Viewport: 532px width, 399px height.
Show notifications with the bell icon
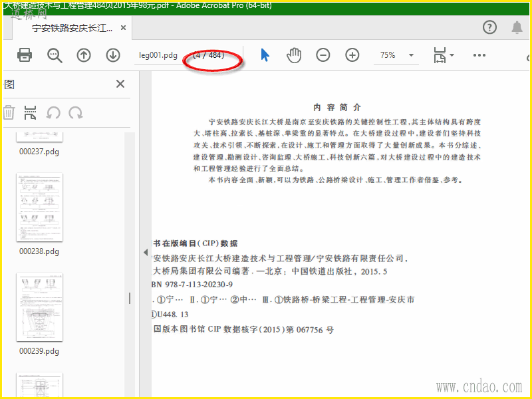pos(517,27)
